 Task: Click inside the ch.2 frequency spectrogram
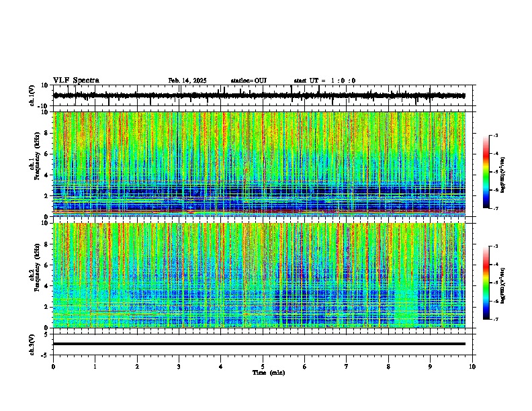(259, 275)
